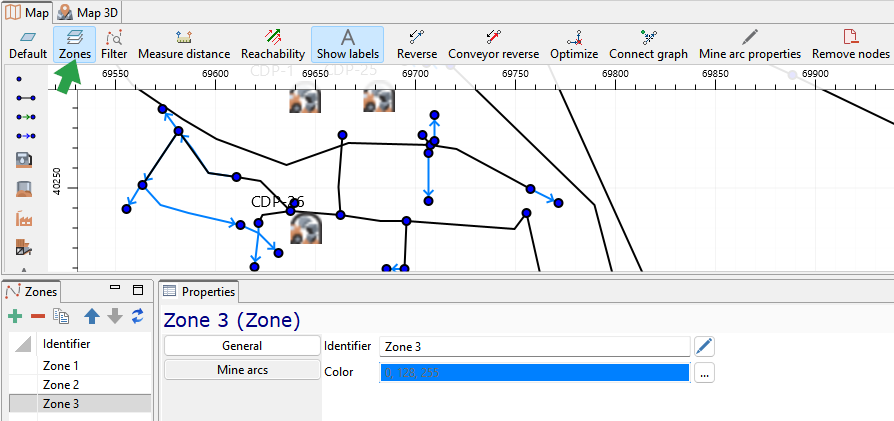Select Zone 2 in the list
894x421 pixels.
pos(80,384)
